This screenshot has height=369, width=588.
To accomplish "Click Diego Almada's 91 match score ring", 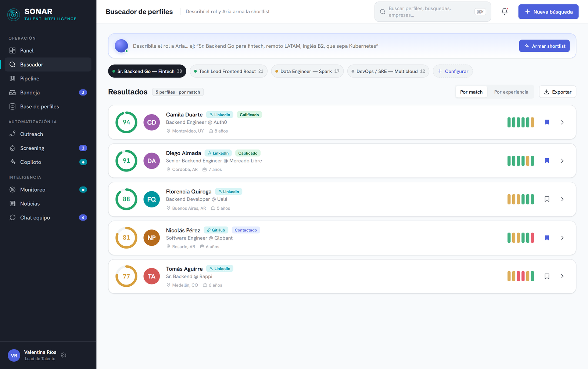I will point(126,161).
